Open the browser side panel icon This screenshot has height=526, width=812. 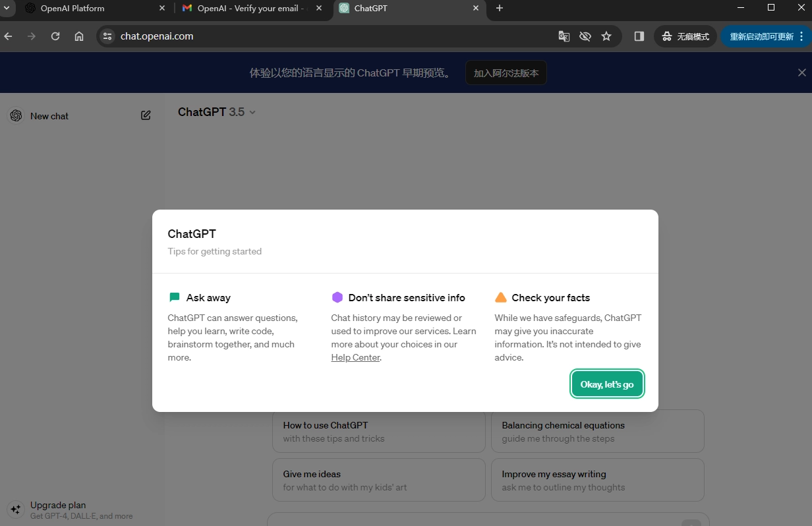click(639, 36)
